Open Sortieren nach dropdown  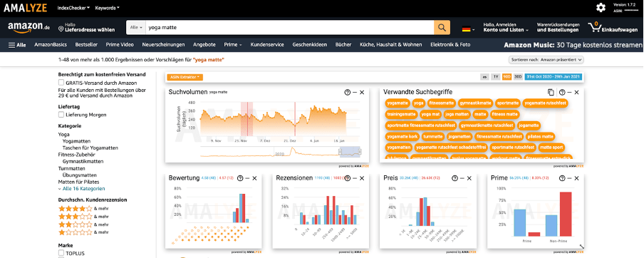tap(546, 60)
